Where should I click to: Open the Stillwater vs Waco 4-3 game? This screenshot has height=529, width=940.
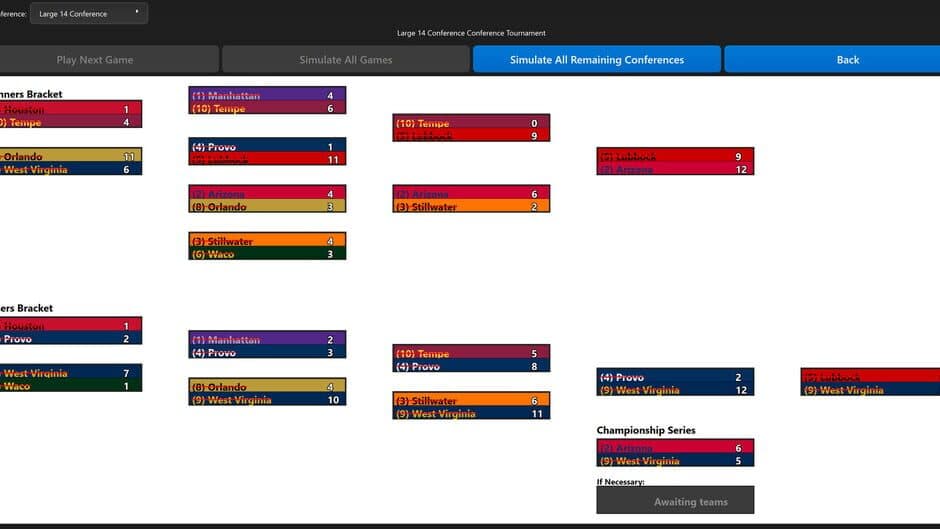click(267, 247)
